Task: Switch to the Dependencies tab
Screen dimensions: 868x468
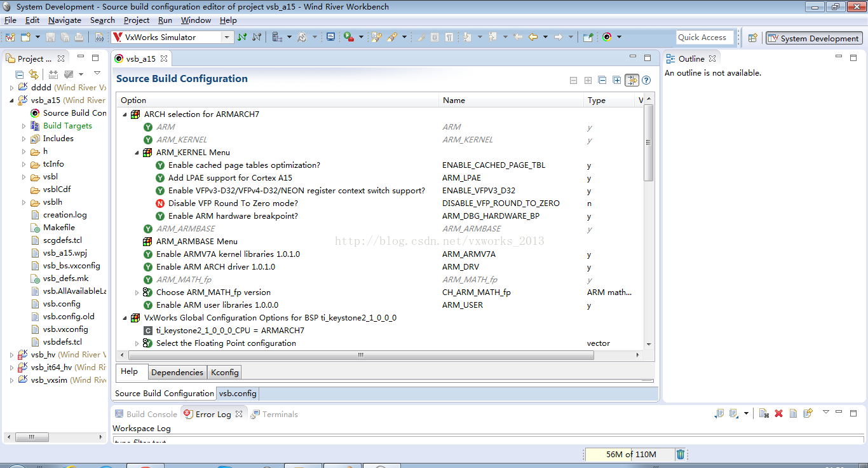Action: [x=177, y=373]
